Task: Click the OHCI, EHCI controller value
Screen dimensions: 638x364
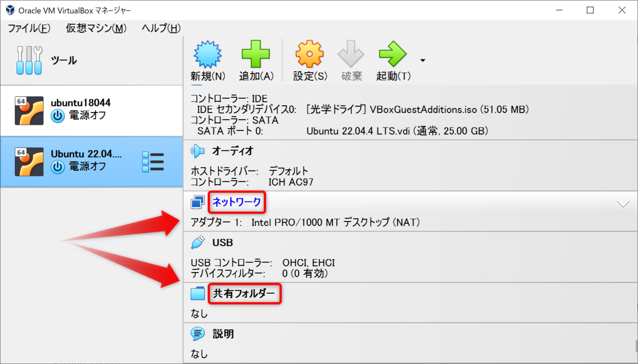Action: click(x=308, y=263)
